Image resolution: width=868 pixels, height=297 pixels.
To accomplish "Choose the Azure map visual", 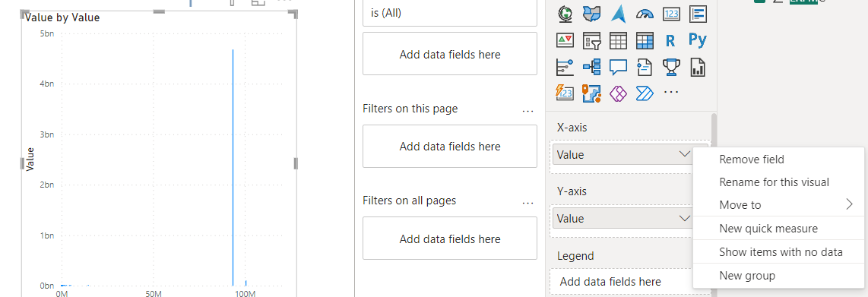I will (619, 14).
